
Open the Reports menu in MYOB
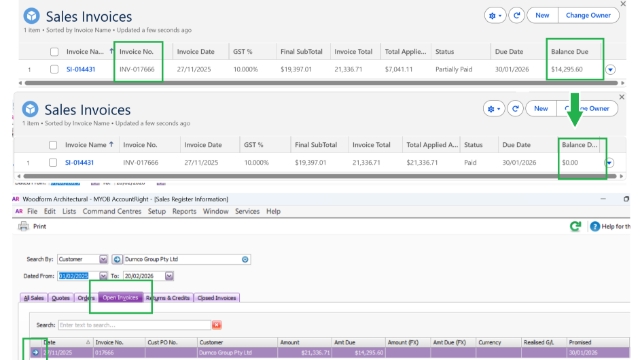pyautogui.click(x=184, y=211)
